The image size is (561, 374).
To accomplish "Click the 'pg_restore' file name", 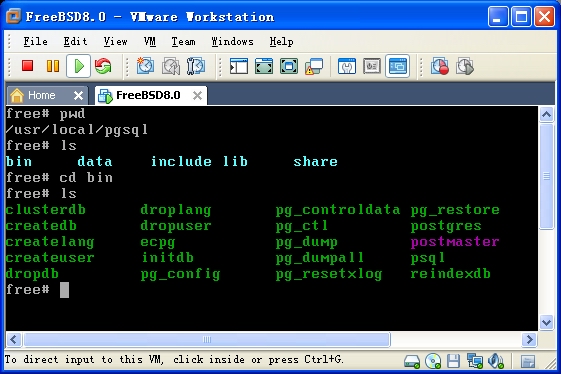I will 455,210.
